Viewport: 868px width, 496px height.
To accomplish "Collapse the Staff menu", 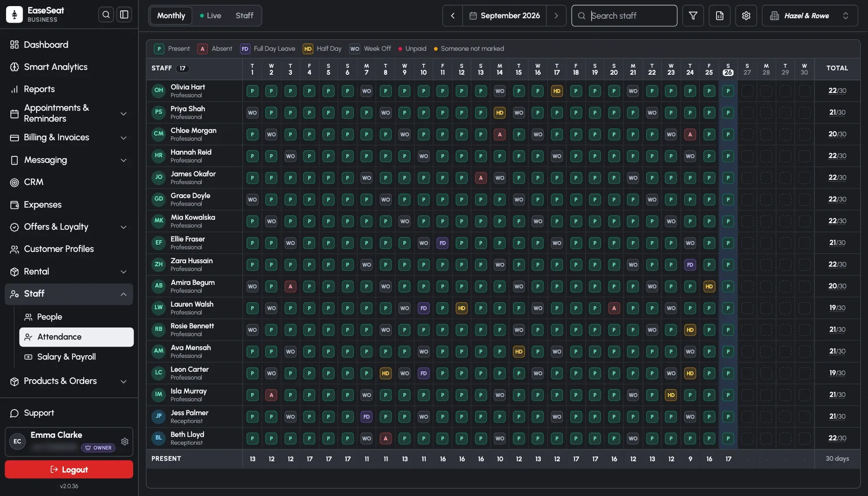I will pyautogui.click(x=69, y=294).
